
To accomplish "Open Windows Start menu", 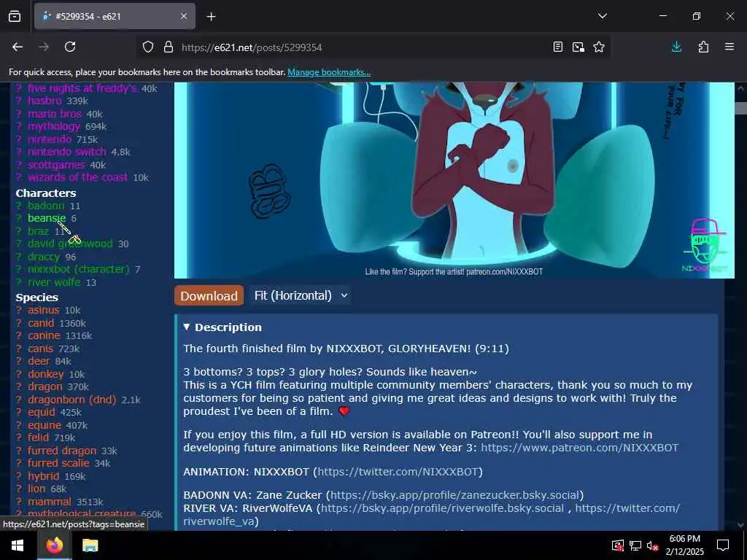I will coord(18,545).
